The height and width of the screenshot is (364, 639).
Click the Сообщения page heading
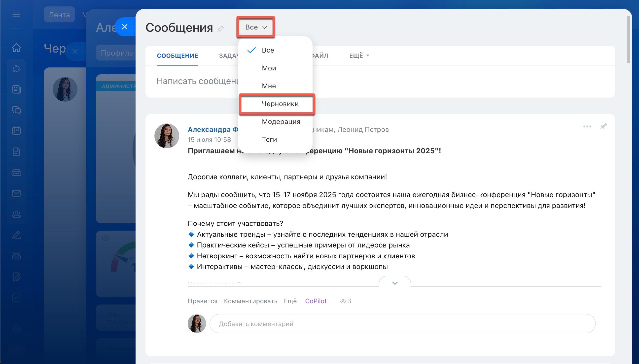[x=179, y=28]
